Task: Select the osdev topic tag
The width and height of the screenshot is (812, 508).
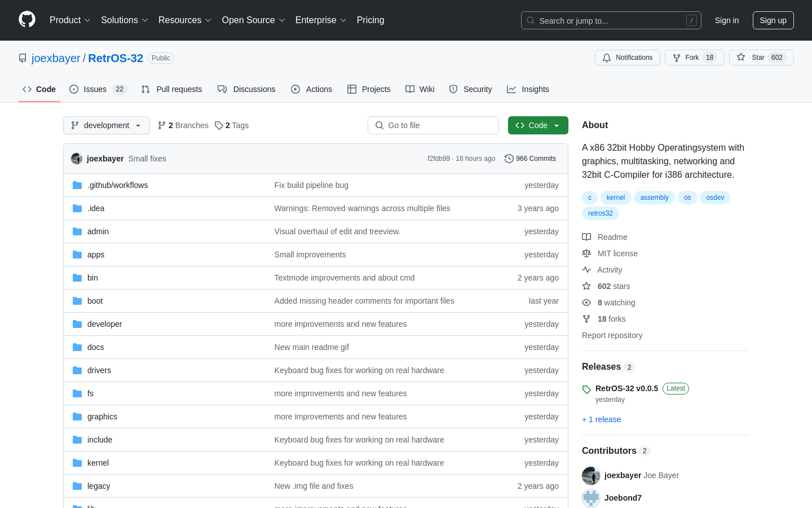Action: [715, 198]
